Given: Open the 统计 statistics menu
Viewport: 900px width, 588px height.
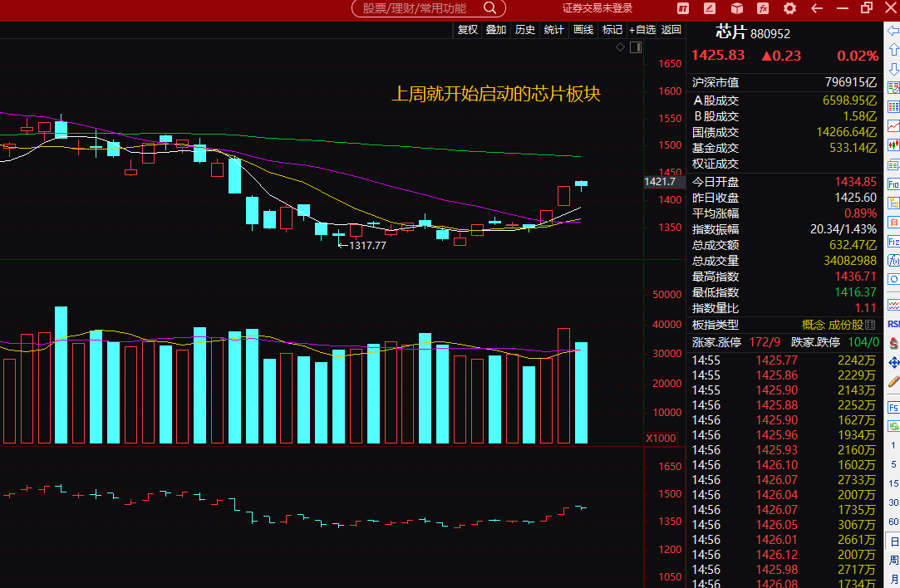Looking at the screenshot, I should click(x=554, y=30).
